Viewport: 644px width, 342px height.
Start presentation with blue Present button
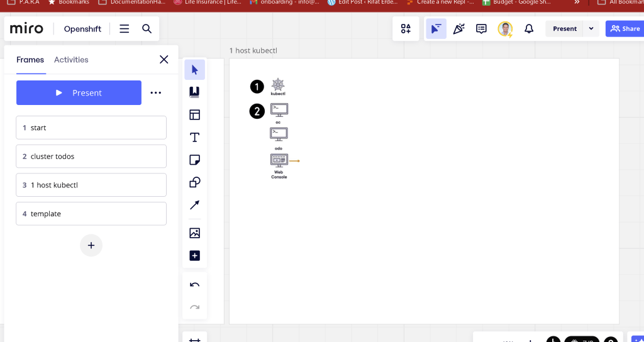79,93
